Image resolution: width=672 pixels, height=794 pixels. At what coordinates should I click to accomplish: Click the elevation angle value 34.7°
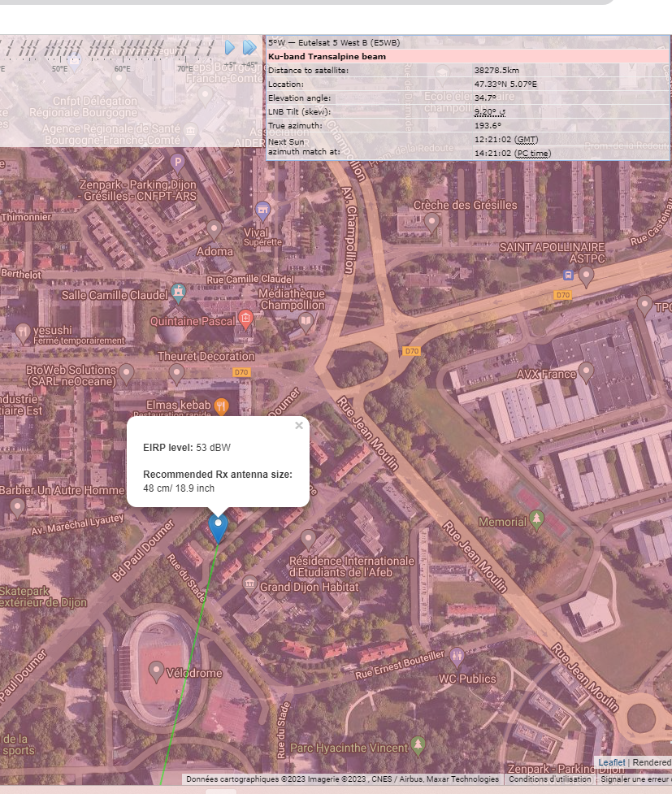pyautogui.click(x=485, y=98)
